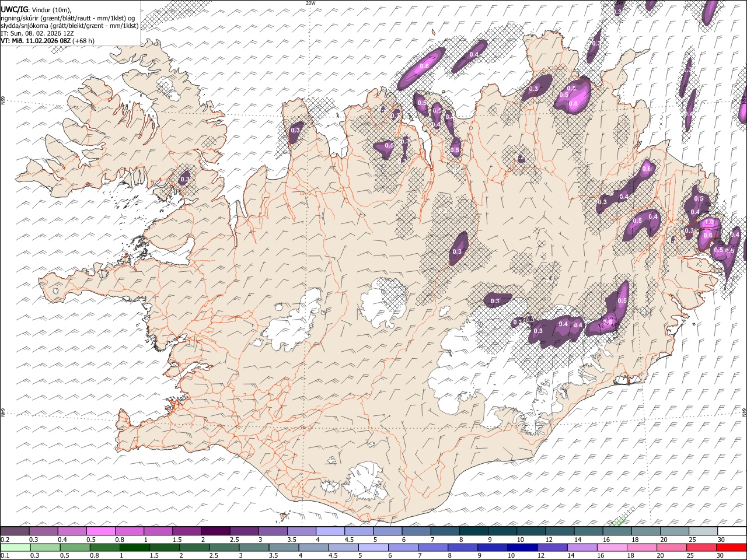Viewport: 747px width, 560px height.
Task: Click the 'rigning/skúrir' legend description line
Action: point(68,18)
